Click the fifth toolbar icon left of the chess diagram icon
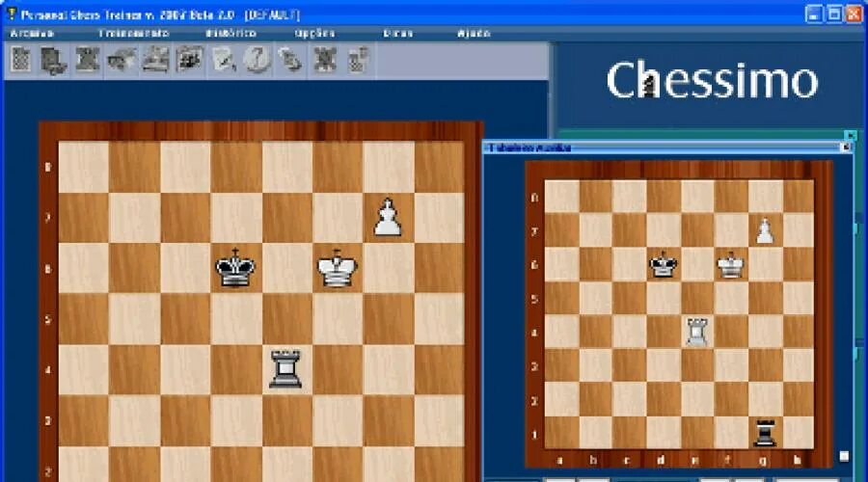 [155, 60]
